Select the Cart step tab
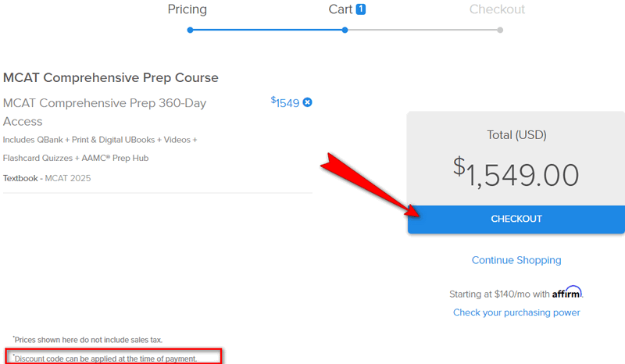This screenshot has height=364, width=625. pos(341,10)
